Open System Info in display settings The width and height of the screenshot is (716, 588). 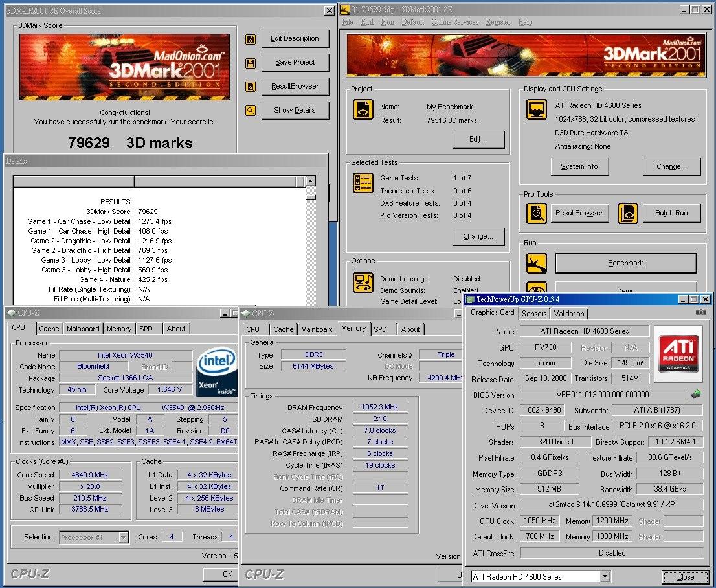click(x=579, y=167)
